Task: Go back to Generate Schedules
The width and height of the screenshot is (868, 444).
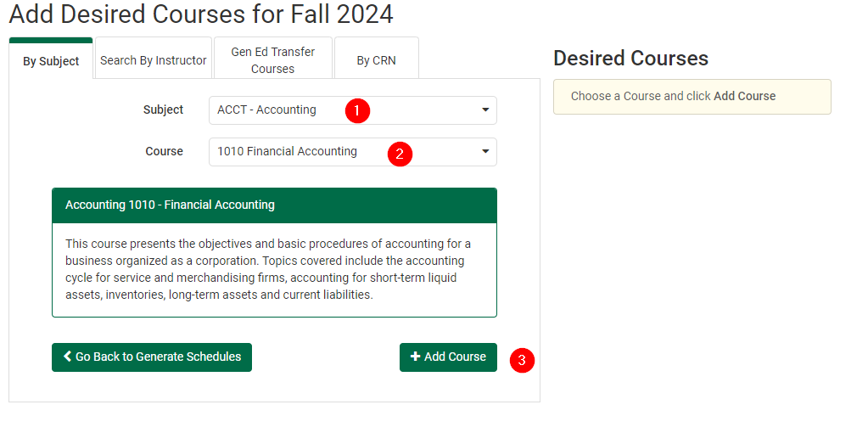Action: coord(152,357)
